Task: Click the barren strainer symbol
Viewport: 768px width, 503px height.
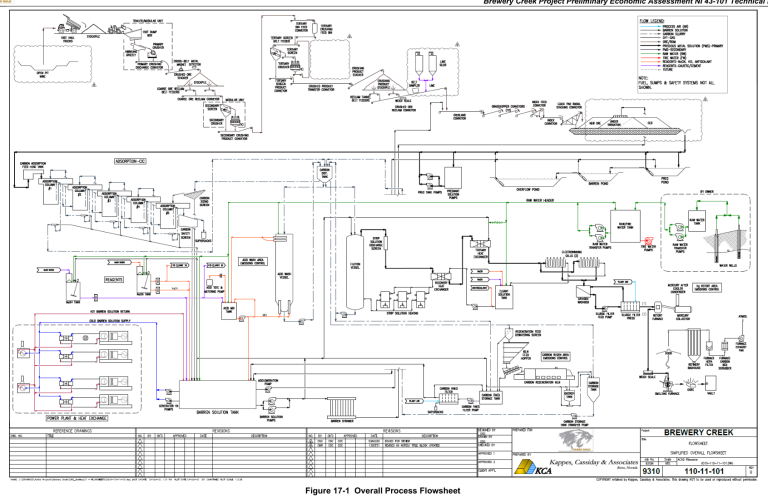Action: point(341,407)
